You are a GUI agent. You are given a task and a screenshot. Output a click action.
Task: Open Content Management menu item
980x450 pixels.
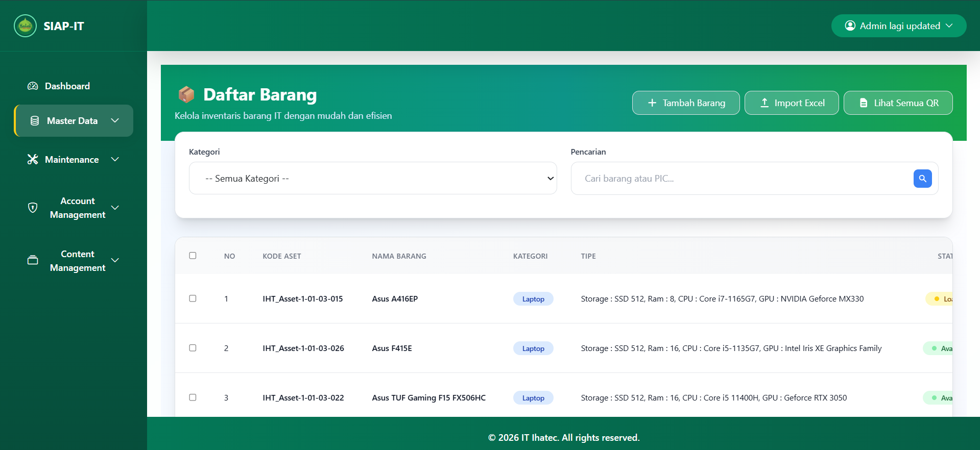74,260
